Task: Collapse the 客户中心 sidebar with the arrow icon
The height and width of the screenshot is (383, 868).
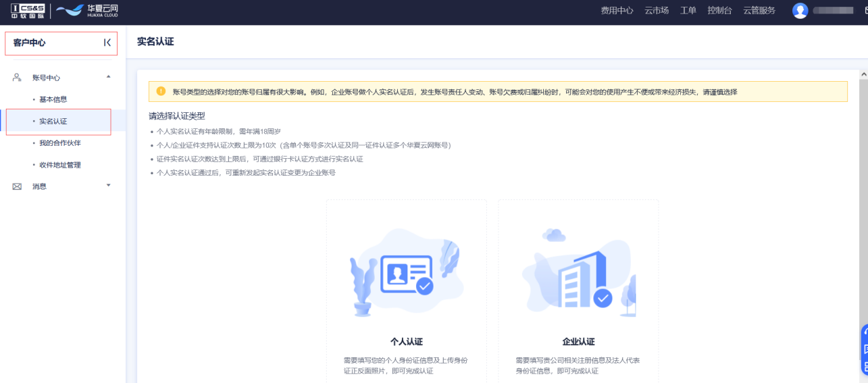Action: click(x=107, y=43)
